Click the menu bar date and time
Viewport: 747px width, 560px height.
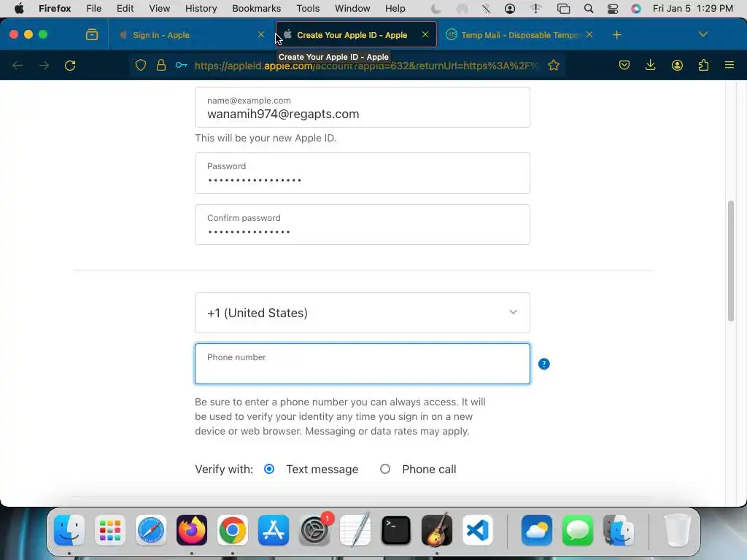[693, 9]
